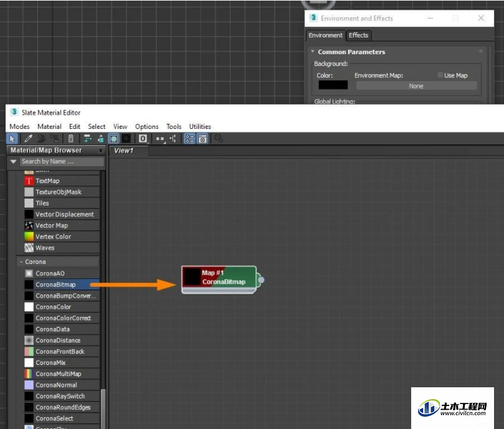The image size is (504, 429).
Task: Open the Utilities menu
Action: (x=200, y=126)
